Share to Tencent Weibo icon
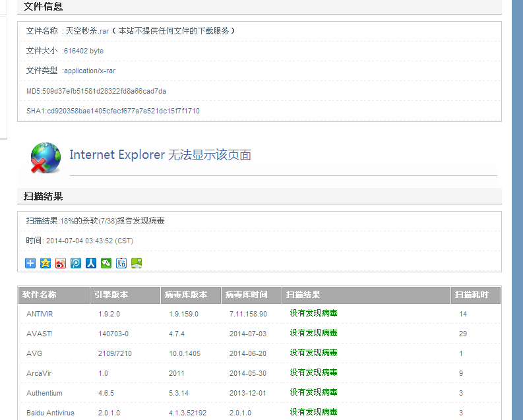 click(76, 263)
